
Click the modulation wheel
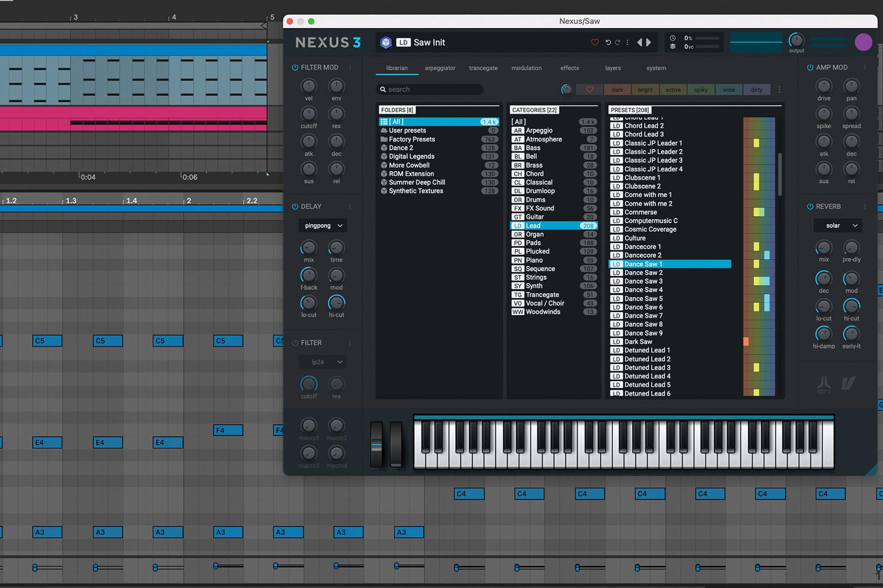[x=397, y=445]
